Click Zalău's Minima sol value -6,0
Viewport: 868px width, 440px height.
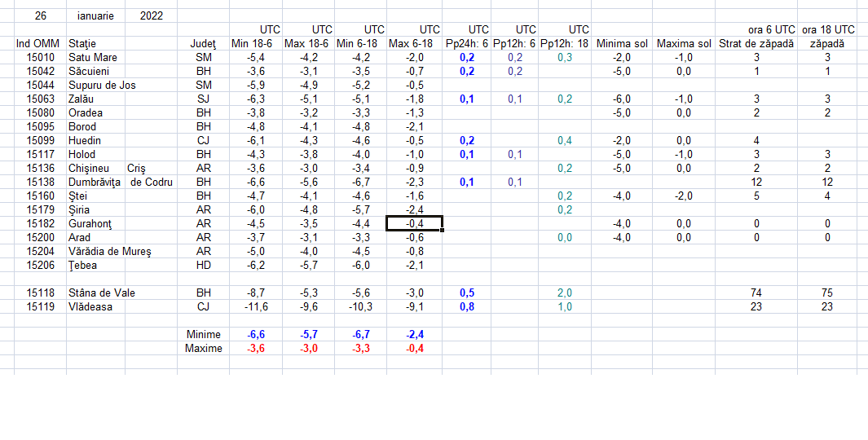tap(622, 99)
